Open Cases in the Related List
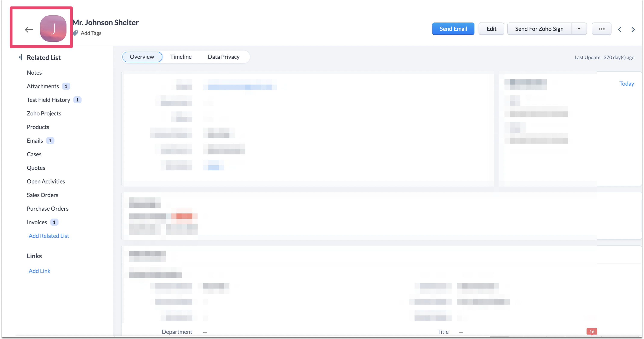The image size is (644, 339). pyautogui.click(x=34, y=154)
